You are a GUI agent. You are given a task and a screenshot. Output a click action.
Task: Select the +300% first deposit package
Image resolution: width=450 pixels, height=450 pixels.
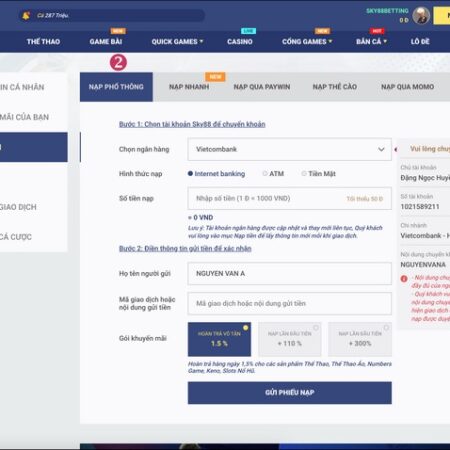coord(360,339)
